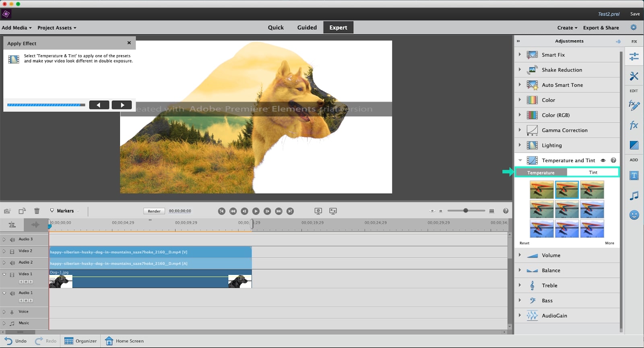Click the rotate clip icon
This screenshot has height=348, width=644.
tap(22, 211)
